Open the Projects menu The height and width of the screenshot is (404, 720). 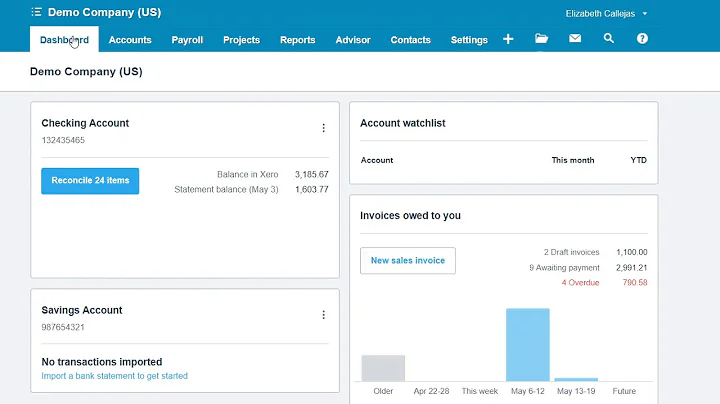tap(242, 40)
